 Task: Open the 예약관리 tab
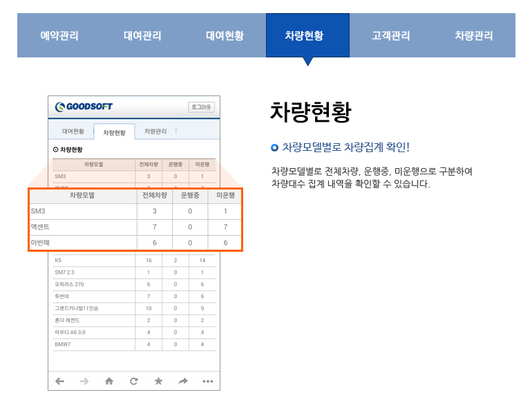(59, 35)
